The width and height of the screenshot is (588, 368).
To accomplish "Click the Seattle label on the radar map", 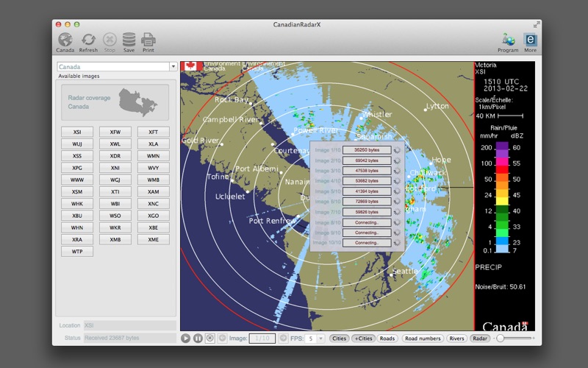I will [x=405, y=271].
